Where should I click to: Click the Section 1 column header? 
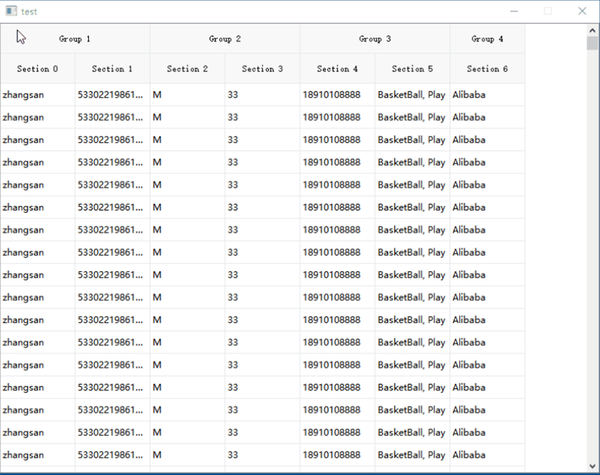tap(112, 69)
